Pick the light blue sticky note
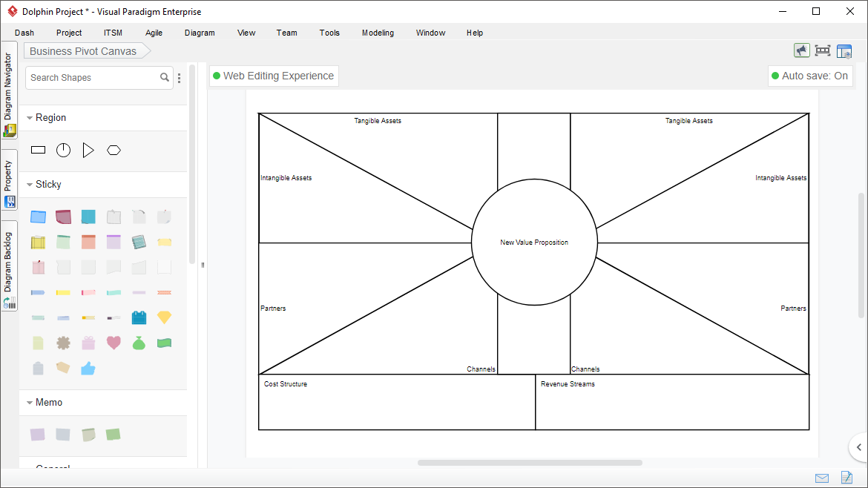Screen dimensions: 868x488 point(38,217)
